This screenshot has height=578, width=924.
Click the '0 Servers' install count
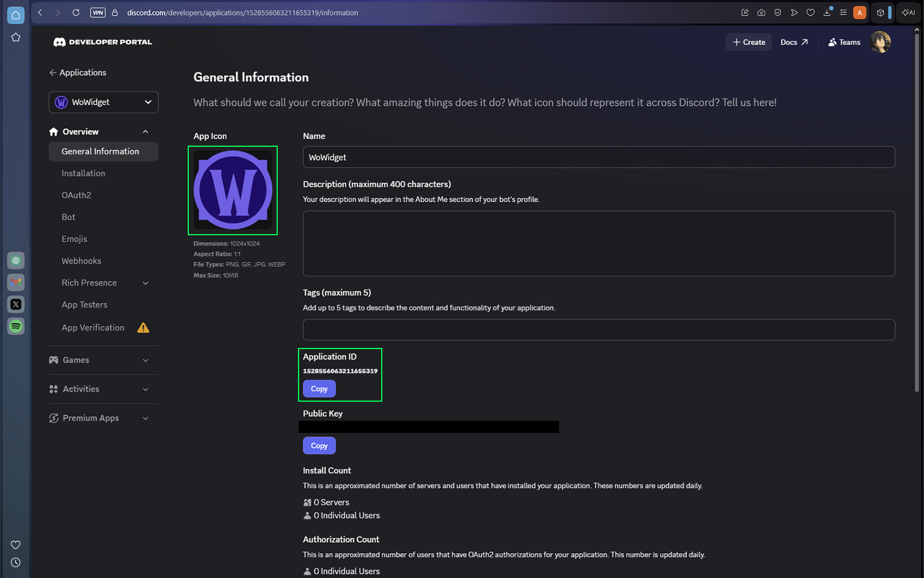coord(326,502)
